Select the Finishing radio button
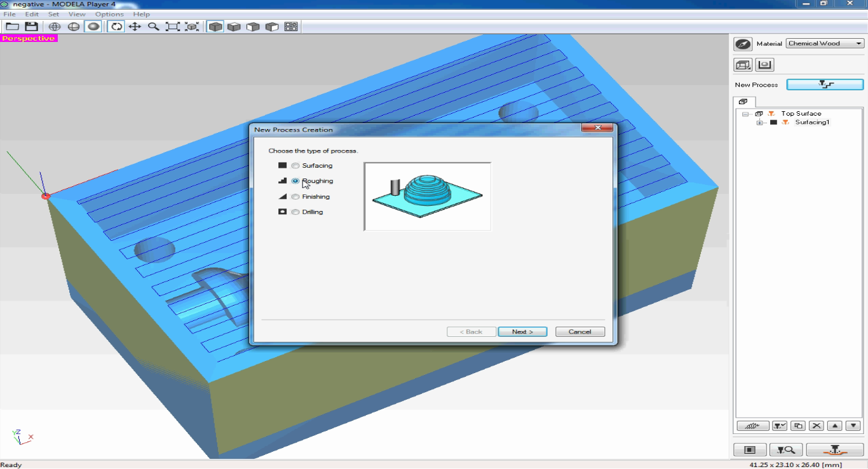Viewport: 868px width, 469px height. [x=295, y=197]
